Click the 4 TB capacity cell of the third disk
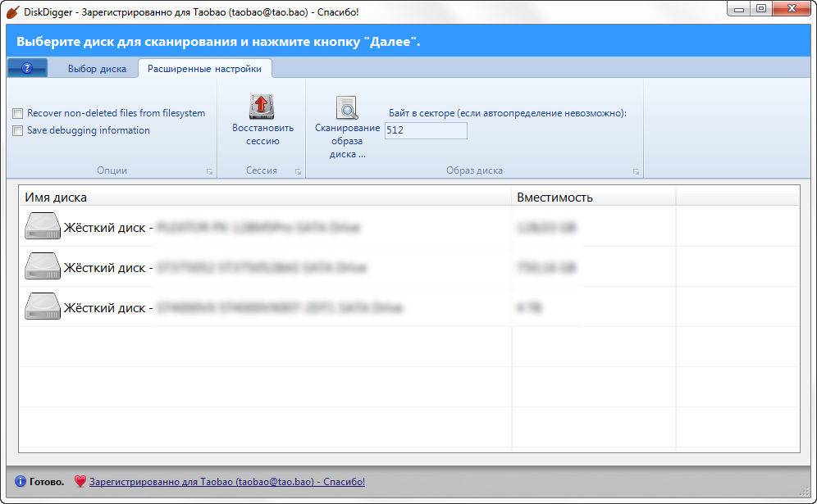817x504 pixels. (x=529, y=307)
